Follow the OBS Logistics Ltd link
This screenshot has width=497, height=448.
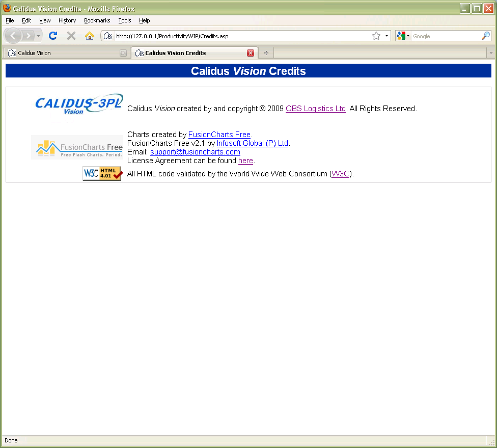tap(315, 109)
